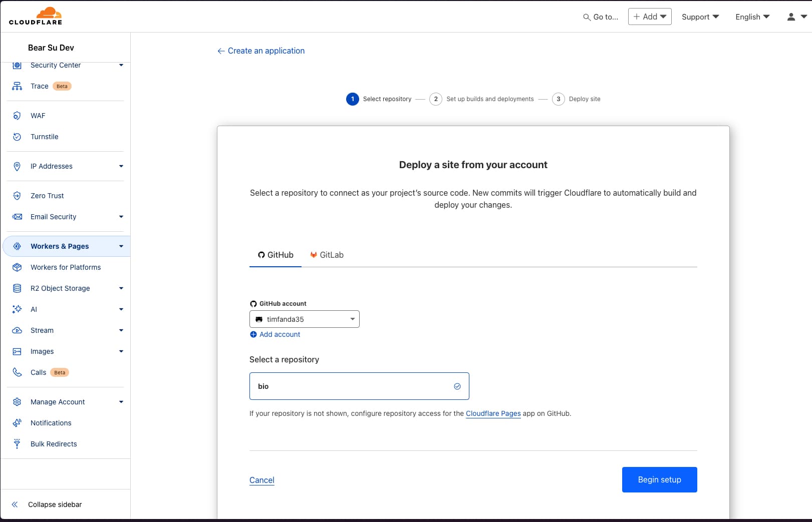The height and width of the screenshot is (522, 812).
Task: Click the Set up builds and deployments step label
Action: (490, 99)
